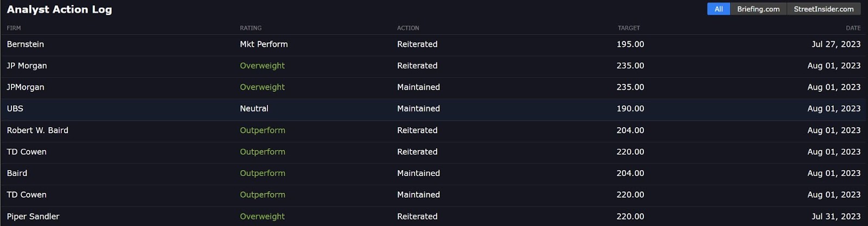Select the All source filter tab
Screen dimensions: 868x226
click(x=718, y=9)
